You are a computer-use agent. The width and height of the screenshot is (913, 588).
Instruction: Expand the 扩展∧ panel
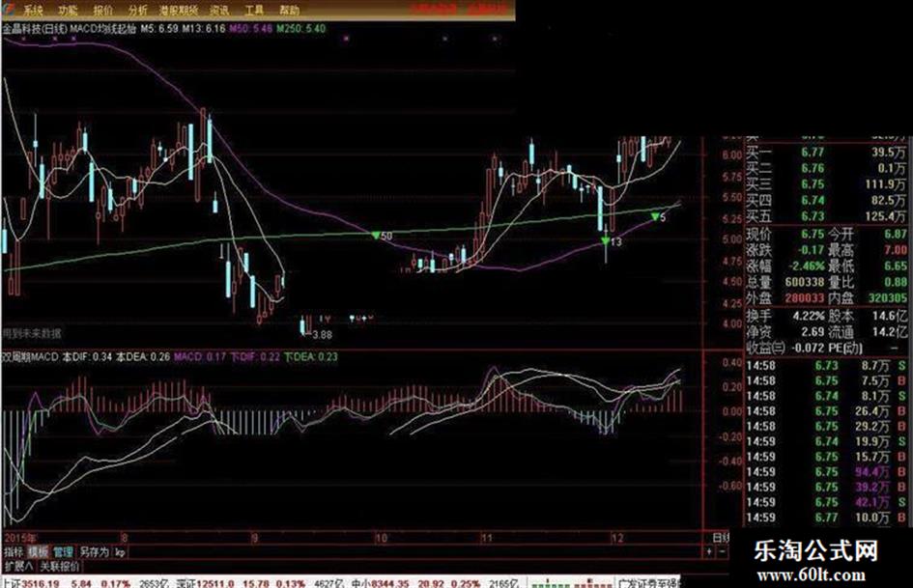tap(18, 566)
